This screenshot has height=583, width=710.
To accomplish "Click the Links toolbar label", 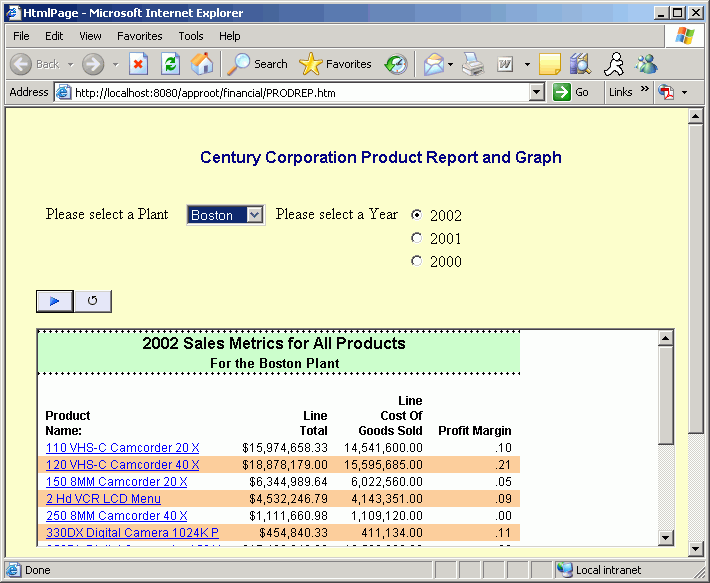I will (x=620, y=92).
